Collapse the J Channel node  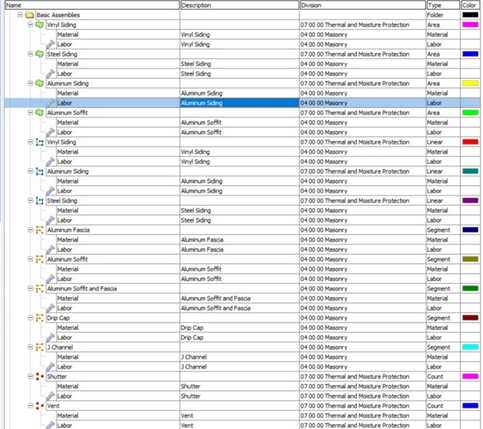[x=30, y=347]
